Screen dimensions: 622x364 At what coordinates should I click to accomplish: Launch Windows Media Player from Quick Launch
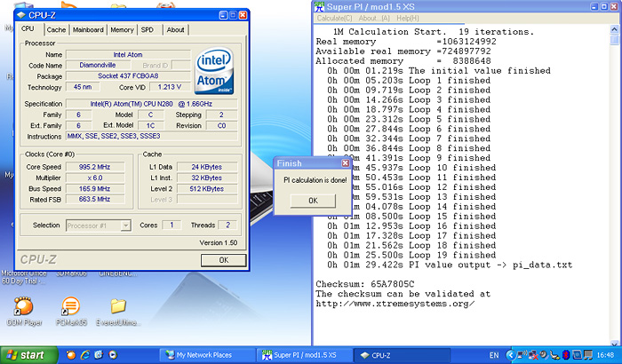113,355
